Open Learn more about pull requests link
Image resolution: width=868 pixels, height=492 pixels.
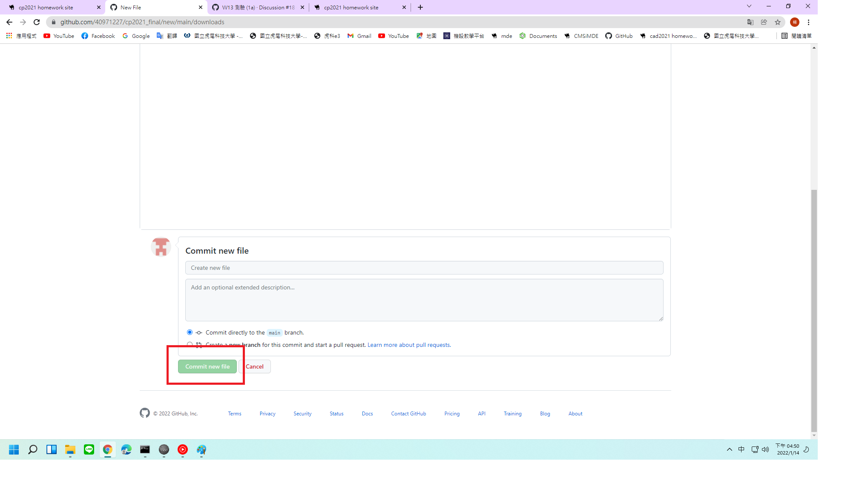409,345
